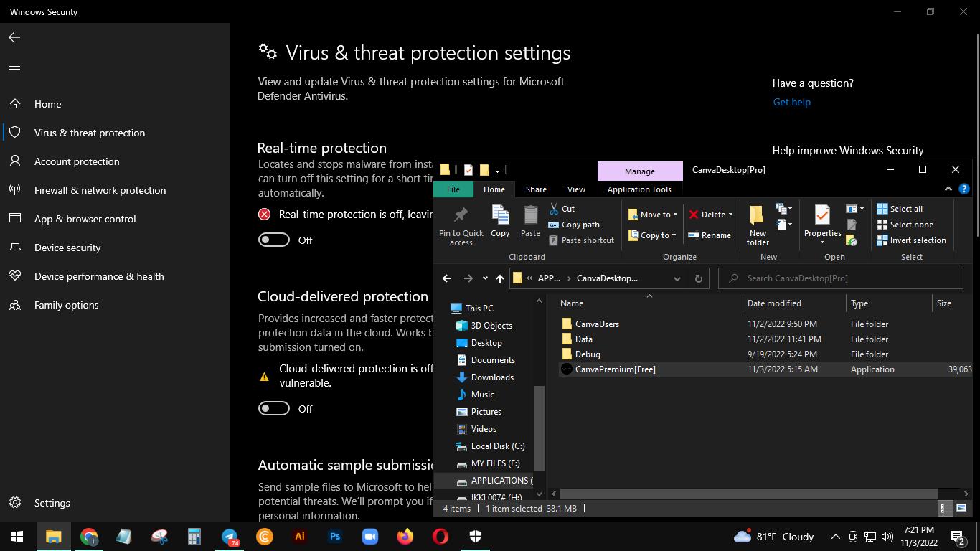The width and height of the screenshot is (980, 551).
Task: Expand the address bar history dropdown
Action: pyautogui.click(x=677, y=278)
